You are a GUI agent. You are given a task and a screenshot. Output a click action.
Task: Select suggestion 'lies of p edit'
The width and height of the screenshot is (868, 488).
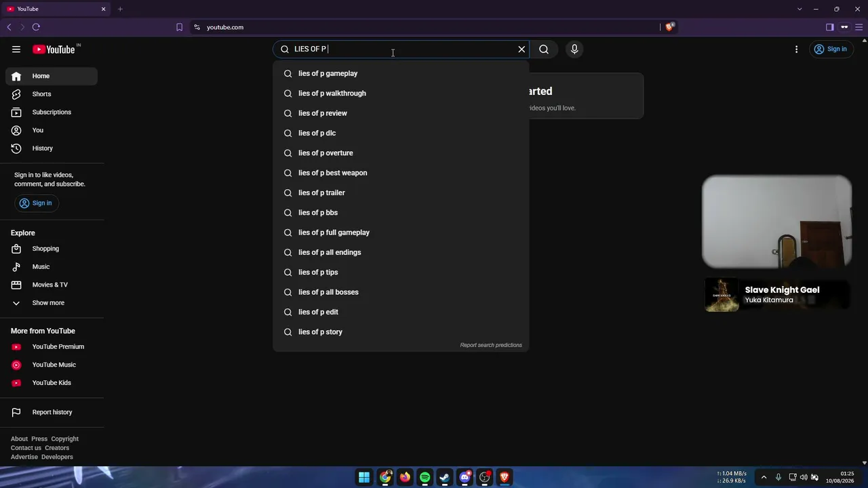coord(401,312)
